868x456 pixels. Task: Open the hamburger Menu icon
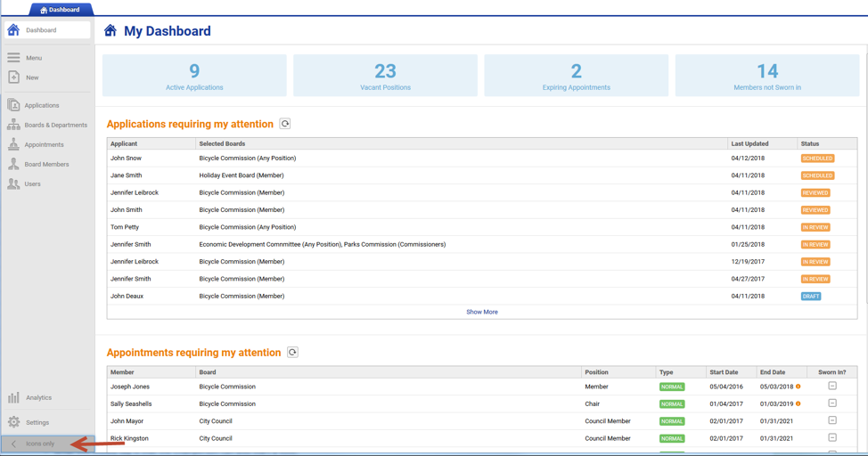(13, 58)
